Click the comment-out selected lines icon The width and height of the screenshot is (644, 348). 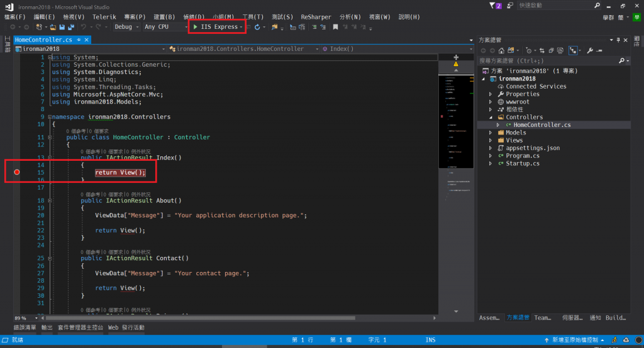click(x=314, y=27)
